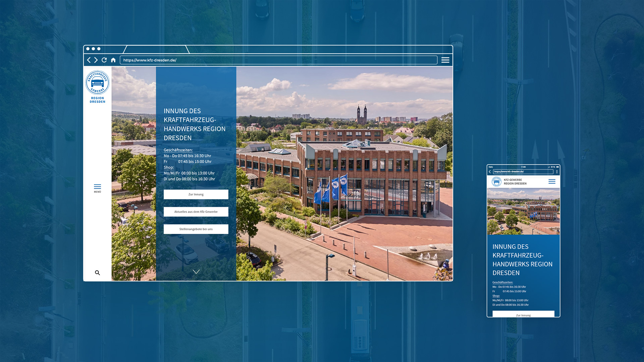
Task: Click the desktop browser forward arrow
Action: tap(96, 60)
